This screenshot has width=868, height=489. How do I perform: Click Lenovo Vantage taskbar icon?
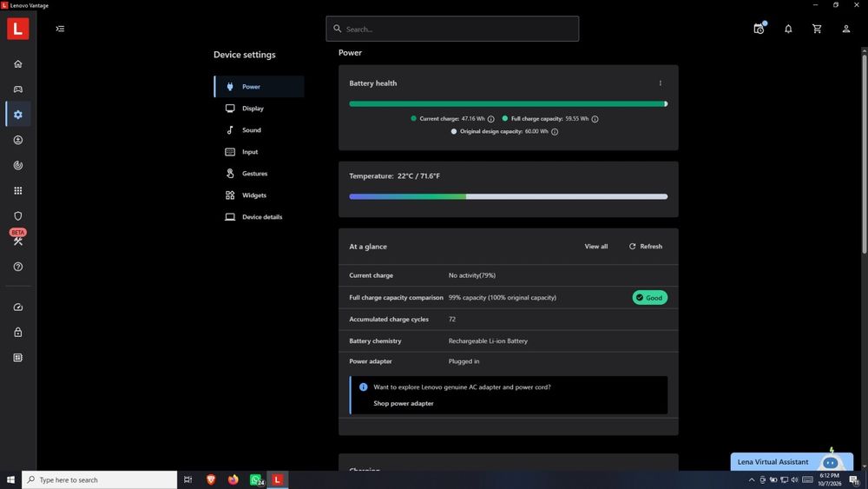(x=278, y=479)
